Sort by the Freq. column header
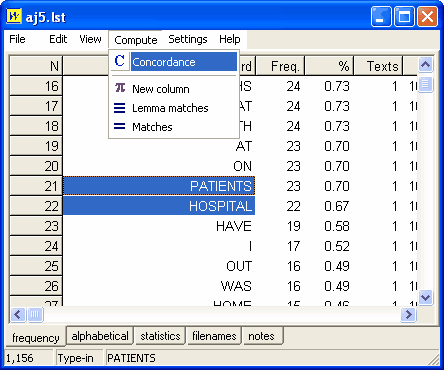444x370 pixels. (x=280, y=66)
